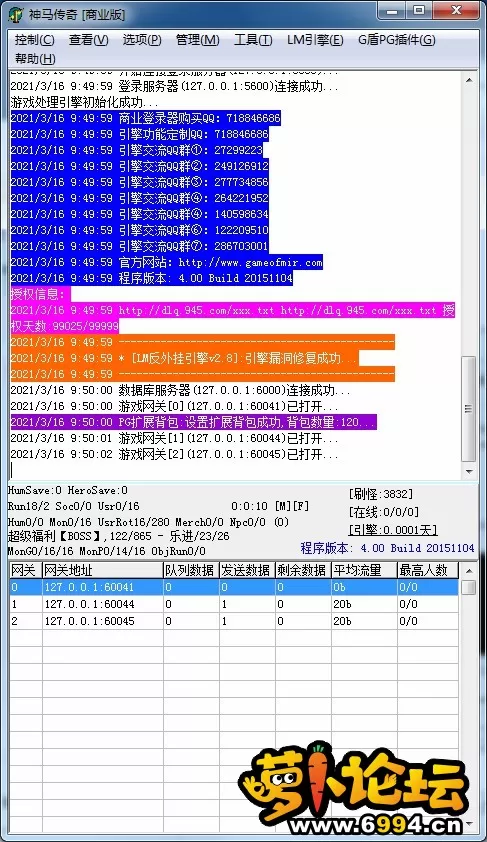Click the 0:0:10 uptime timer

[x=249, y=506]
